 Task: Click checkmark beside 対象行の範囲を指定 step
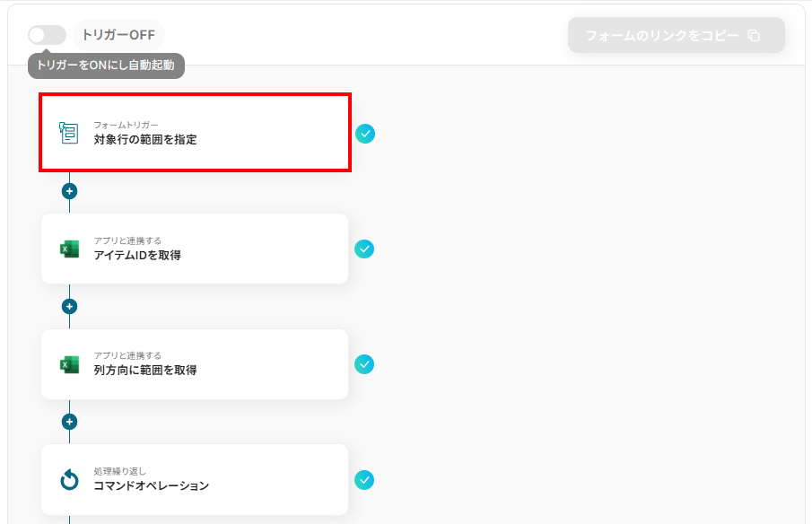364,134
